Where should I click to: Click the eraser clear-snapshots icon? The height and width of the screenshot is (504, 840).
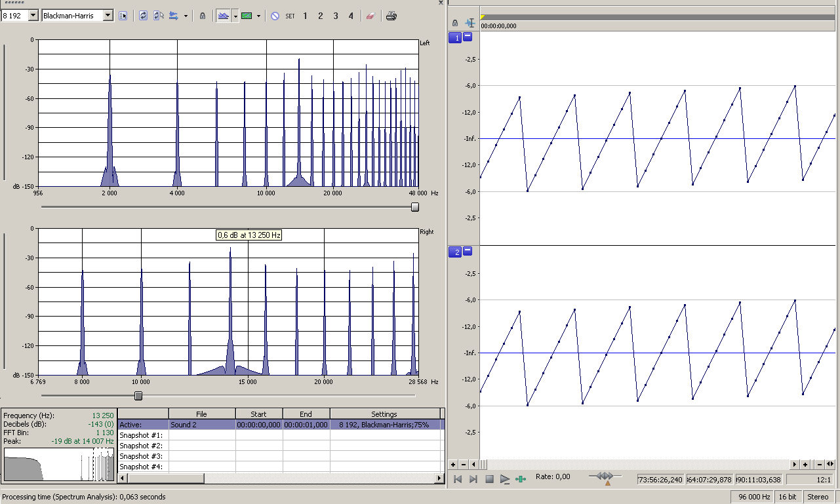370,16
